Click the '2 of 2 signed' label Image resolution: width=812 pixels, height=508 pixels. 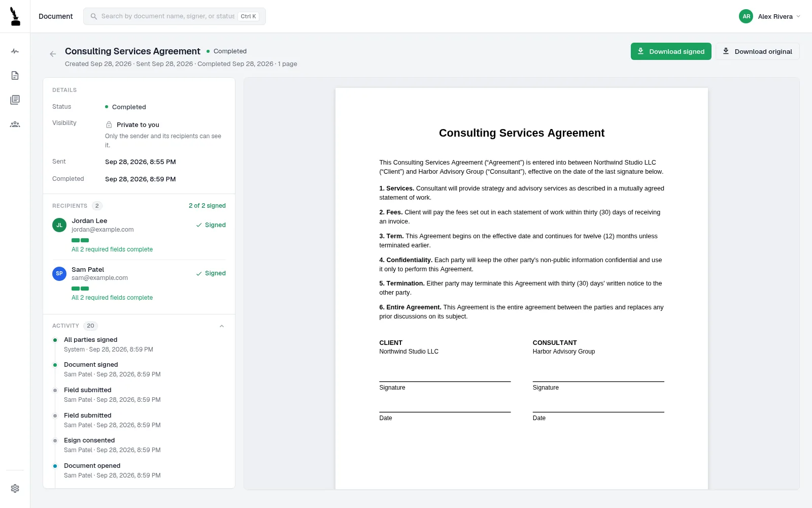click(x=207, y=206)
